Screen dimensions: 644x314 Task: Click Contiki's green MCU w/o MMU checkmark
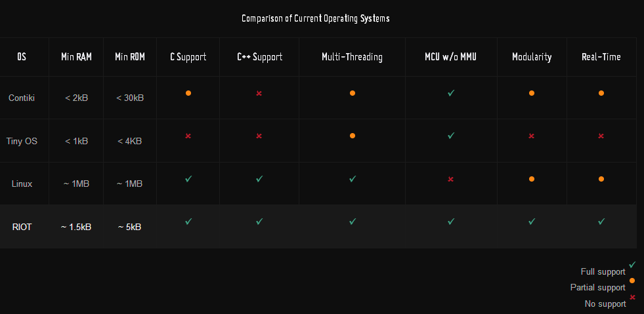tap(451, 93)
